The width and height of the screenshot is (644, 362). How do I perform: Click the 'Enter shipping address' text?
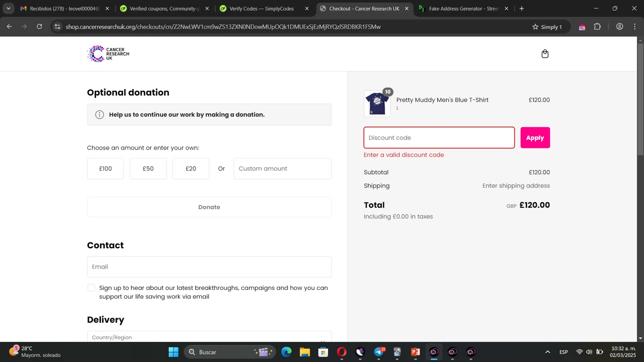pos(516,186)
